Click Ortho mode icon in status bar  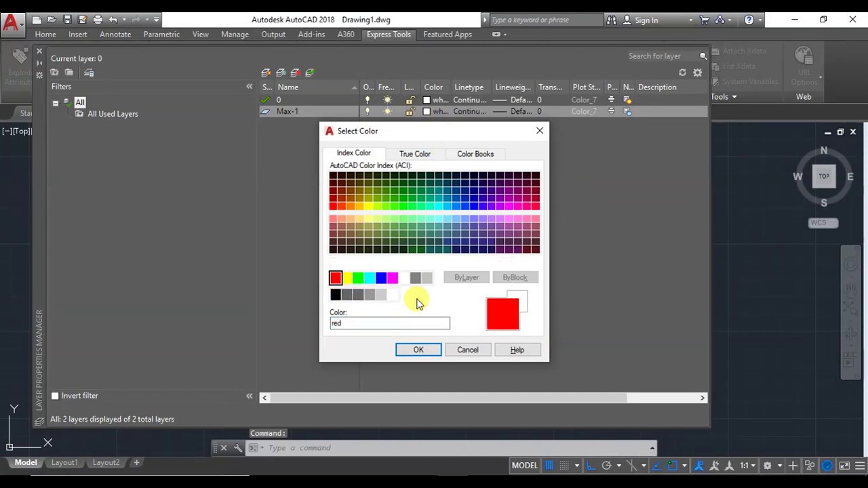591,466
